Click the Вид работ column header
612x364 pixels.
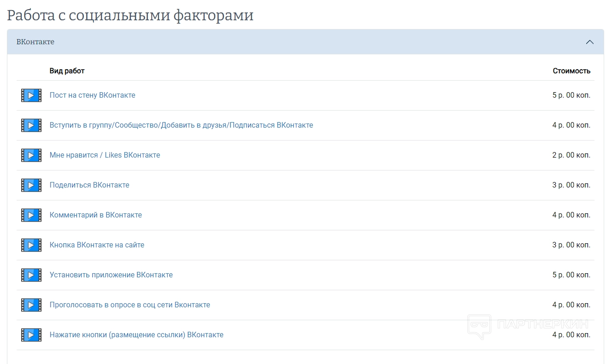(67, 71)
